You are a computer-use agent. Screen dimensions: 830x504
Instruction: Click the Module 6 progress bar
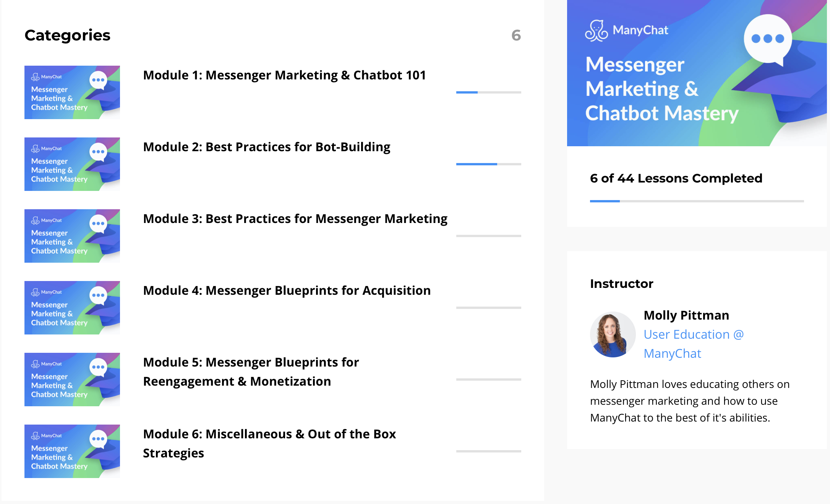pos(489,451)
